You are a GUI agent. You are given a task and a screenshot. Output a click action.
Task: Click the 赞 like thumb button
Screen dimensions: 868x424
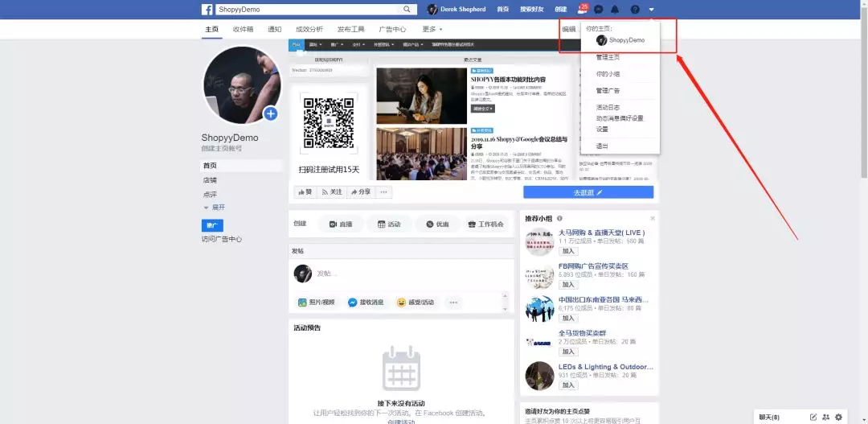(x=305, y=191)
